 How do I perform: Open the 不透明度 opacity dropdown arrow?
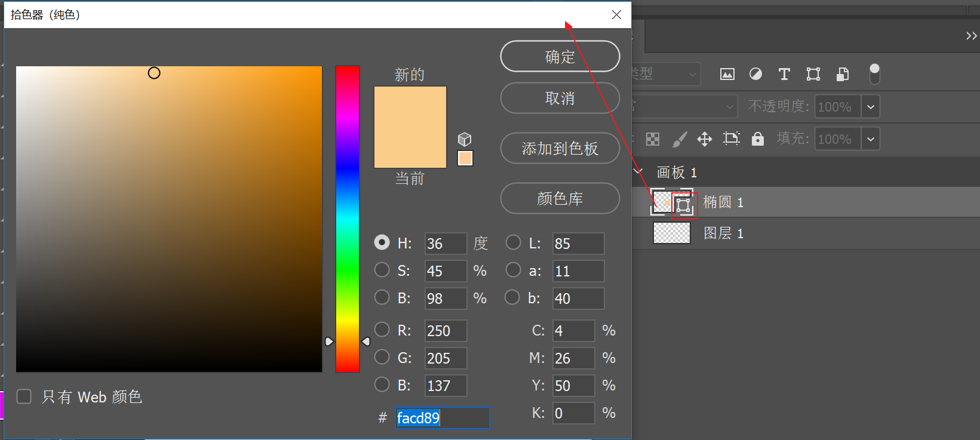point(871,107)
